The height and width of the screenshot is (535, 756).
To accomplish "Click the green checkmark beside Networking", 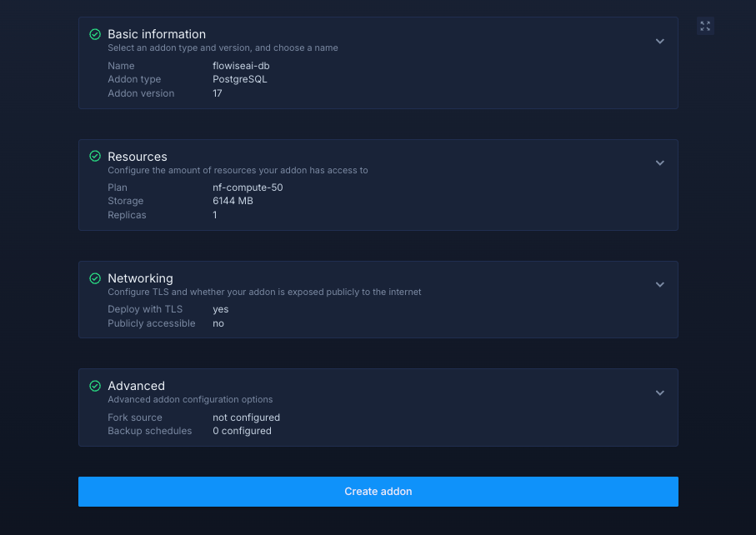I will tap(95, 278).
